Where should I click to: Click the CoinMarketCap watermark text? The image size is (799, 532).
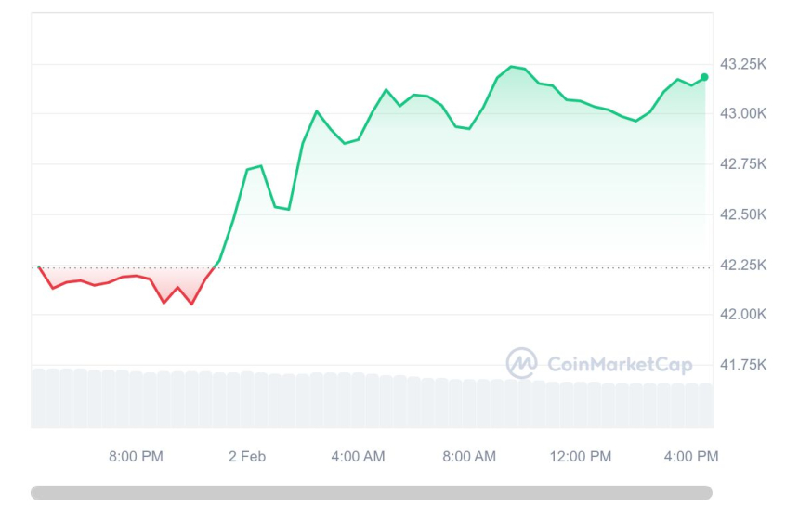tap(620, 364)
